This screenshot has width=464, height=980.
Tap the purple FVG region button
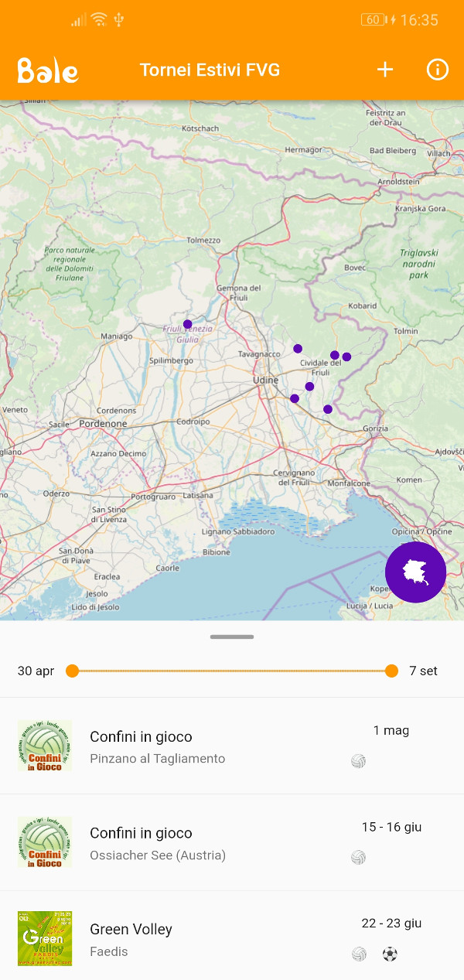pos(415,572)
